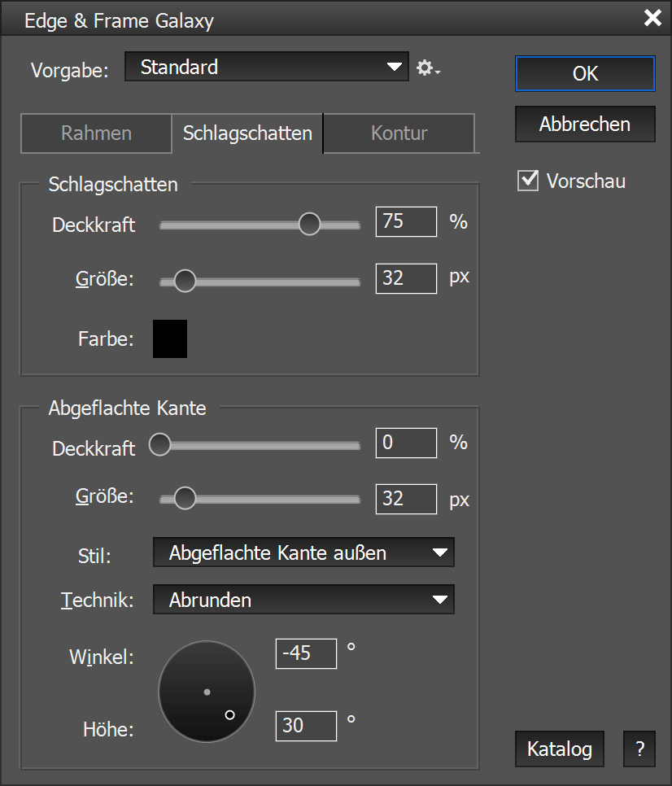Click the black Farbe color swatch

tap(170, 338)
